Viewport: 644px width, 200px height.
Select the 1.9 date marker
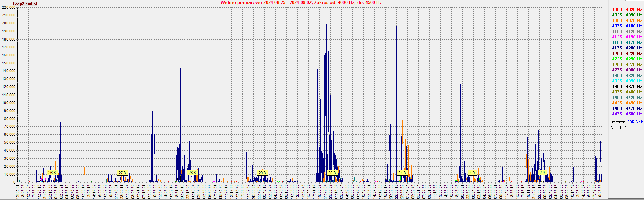click(472, 173)
